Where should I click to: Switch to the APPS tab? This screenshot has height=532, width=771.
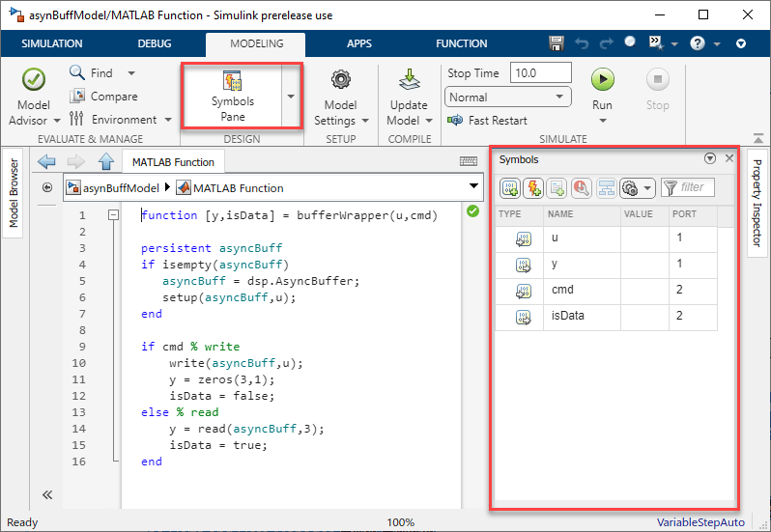(359, 43)
